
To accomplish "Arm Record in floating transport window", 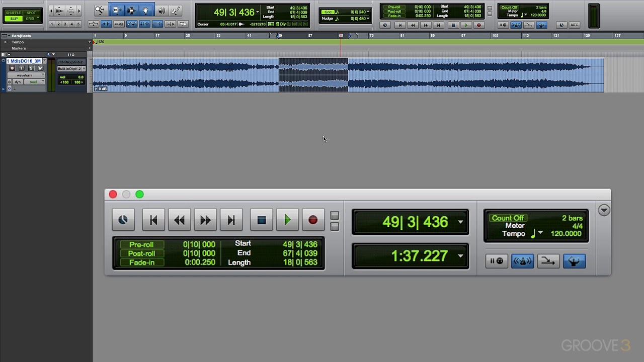I will click(x=313, y=220).
